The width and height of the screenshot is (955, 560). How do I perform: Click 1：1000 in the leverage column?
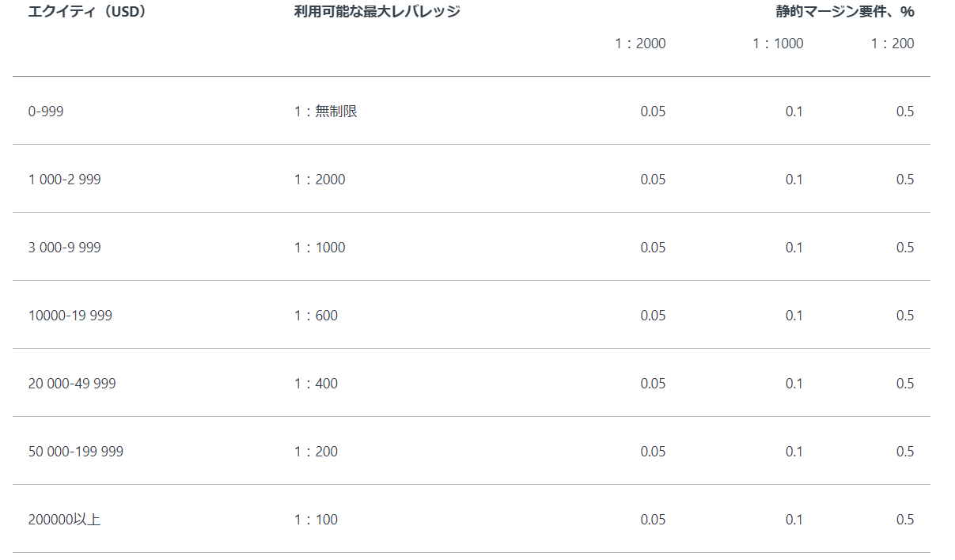coord(320,248)
